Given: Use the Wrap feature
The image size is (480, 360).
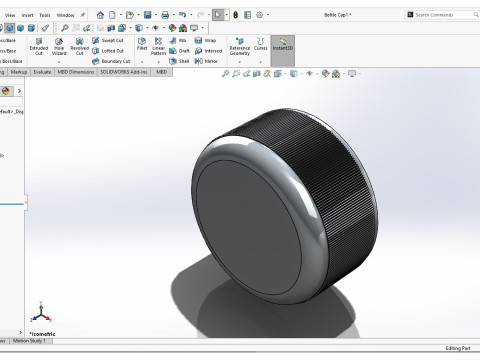Looking at the screenshot, I should coord(205,40).
